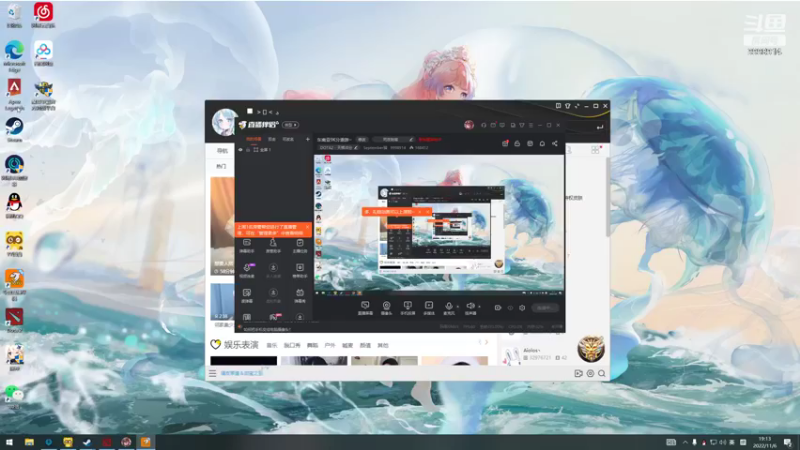Open File Explorer from taskbar
800x450 pixels.
coord(29,442)
